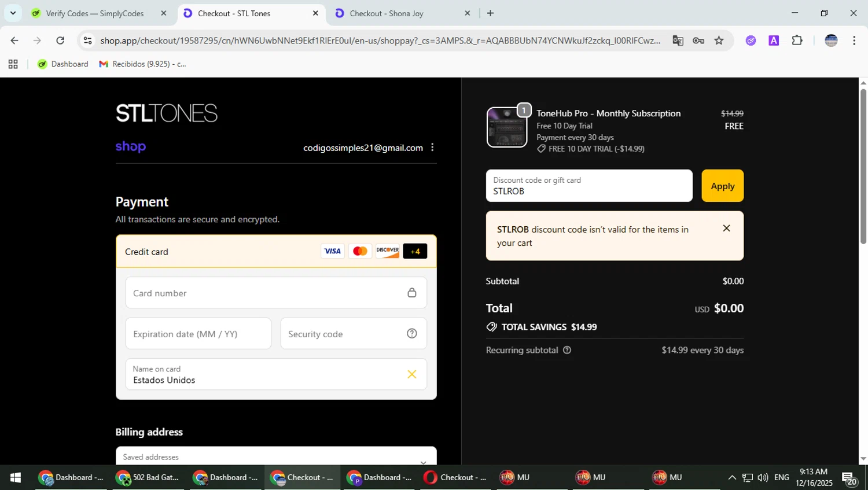Viewport: 868px width, 490px height.
Task: Click the Discount code or gift card field
Action: (589, 186)
